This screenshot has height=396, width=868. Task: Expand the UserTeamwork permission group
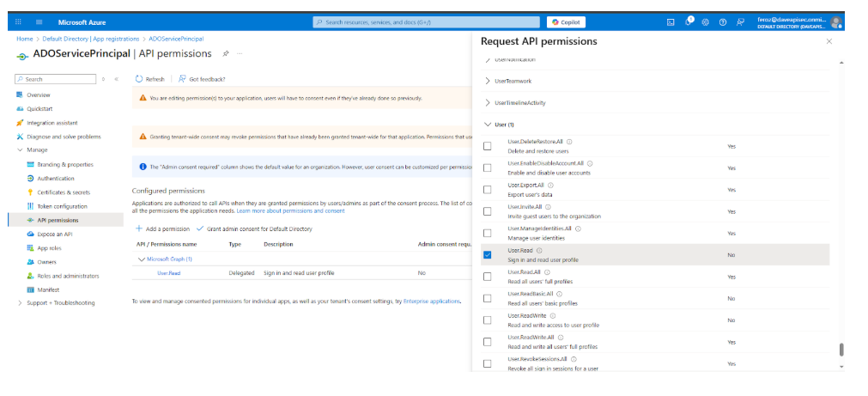[489, 81]
